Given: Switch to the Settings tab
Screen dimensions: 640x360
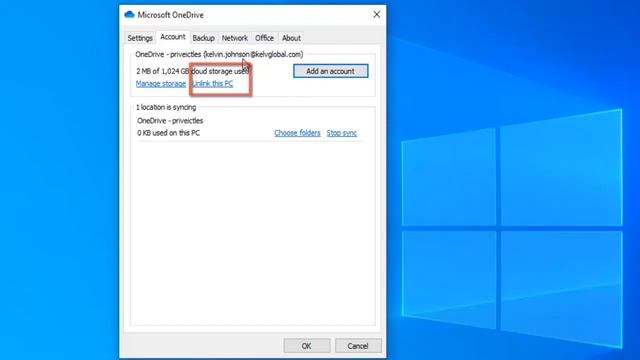Looking at the screenshot, I should (140, 38).
